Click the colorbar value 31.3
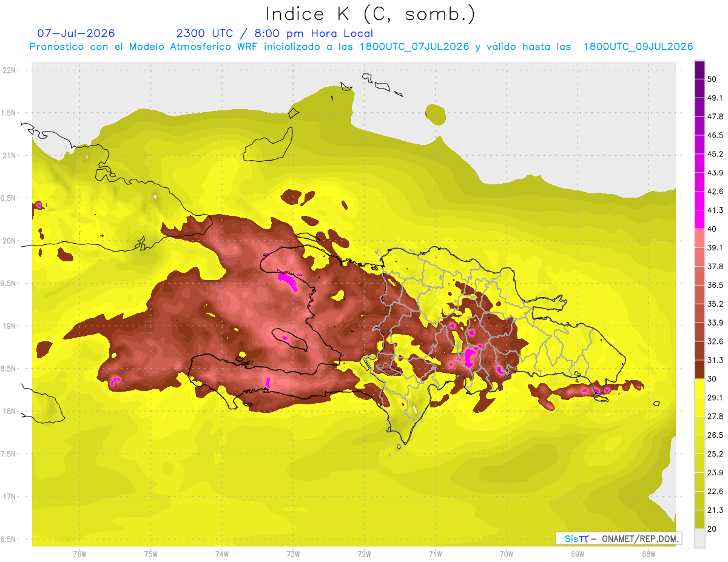This screenshot has width=728, height=562. tap(715, 360)
